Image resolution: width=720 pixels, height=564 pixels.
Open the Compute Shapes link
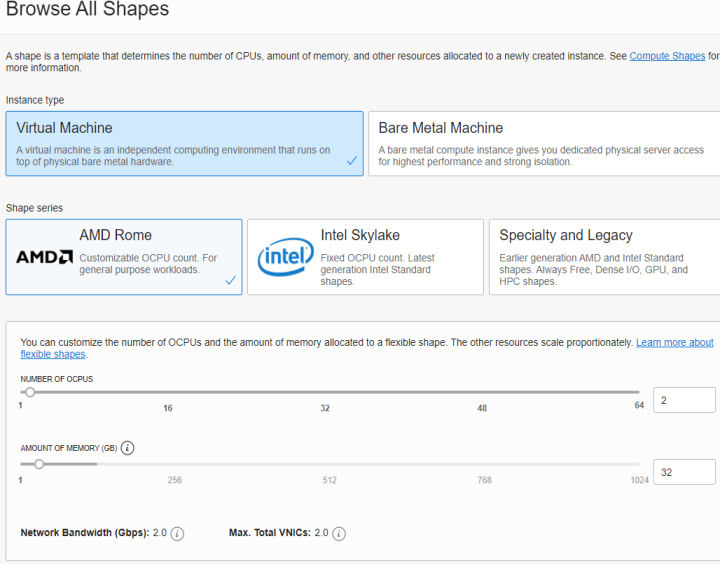667,56
